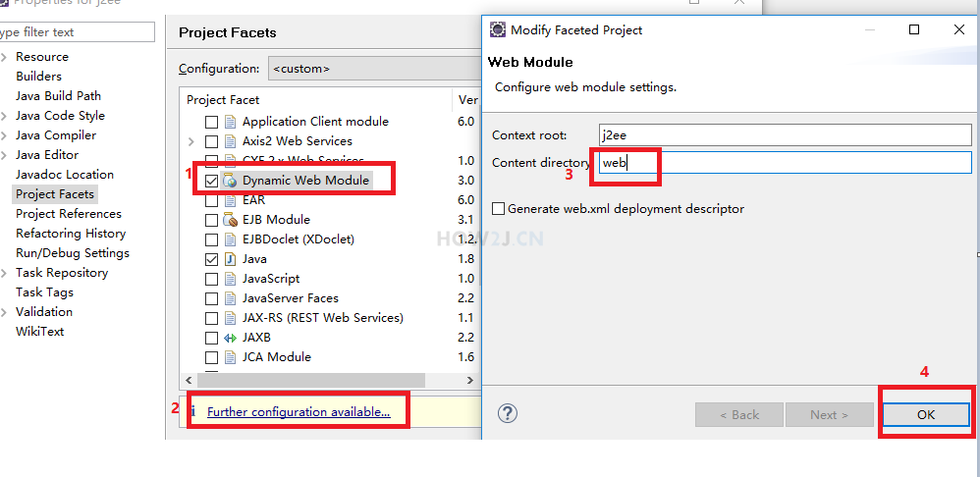Click the EJB Module bean icon

[231, 220]
